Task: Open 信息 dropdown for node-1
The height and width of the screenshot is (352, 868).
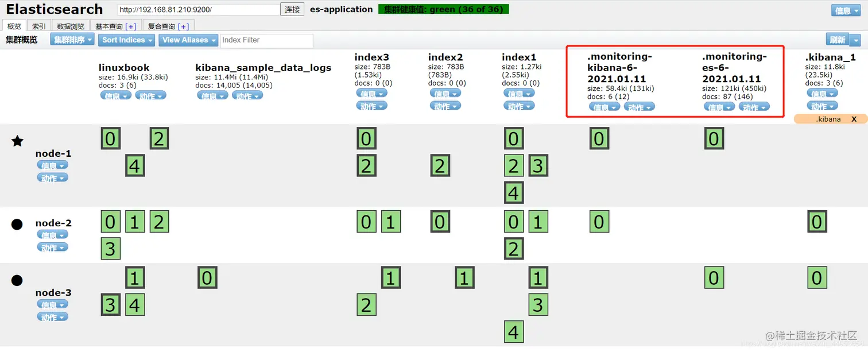Action: (53, 165)
